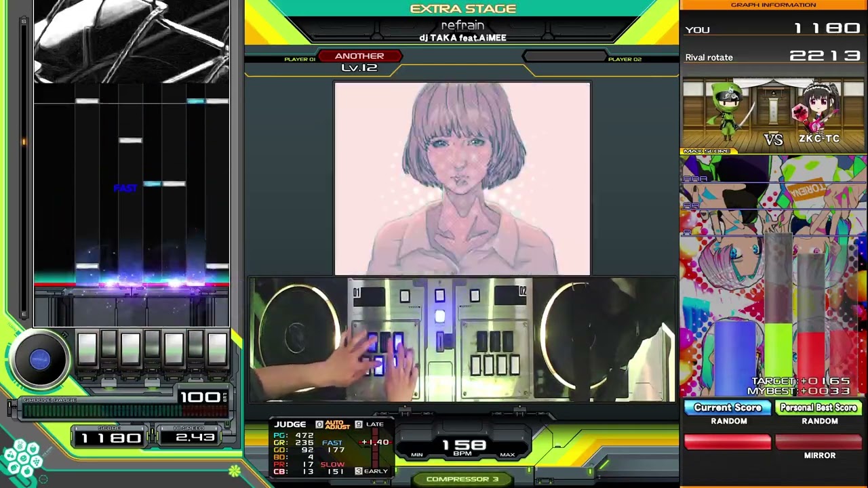Screen dimensions: 868x488
Task: Click the 'GR: 236' judge count
Action: coord(294,443)
